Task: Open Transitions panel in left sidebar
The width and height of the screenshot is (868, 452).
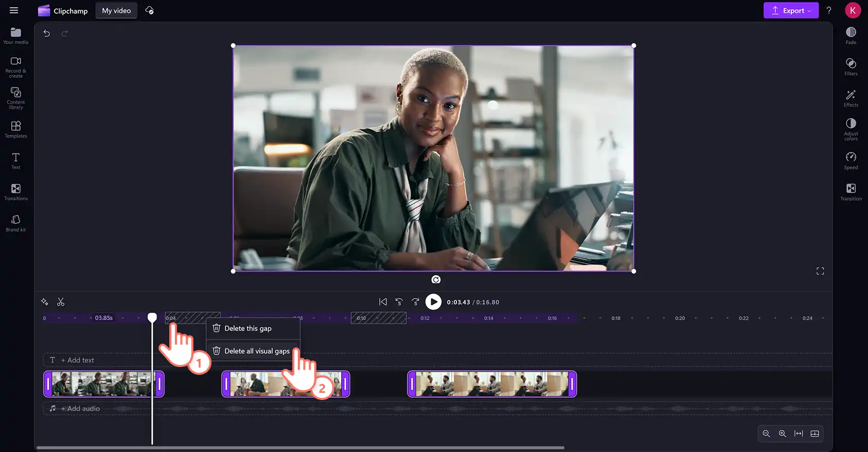Action: click(x=16, y=192)
